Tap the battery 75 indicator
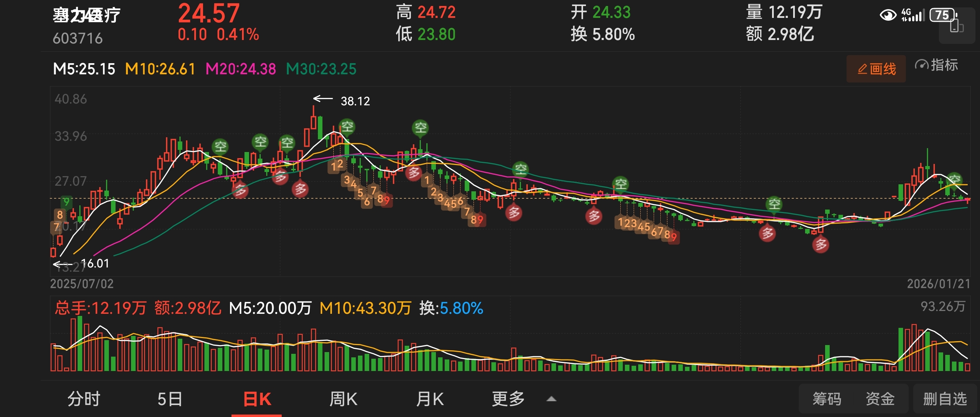Viewport: 980px width, 417px height. coord(942,15)
